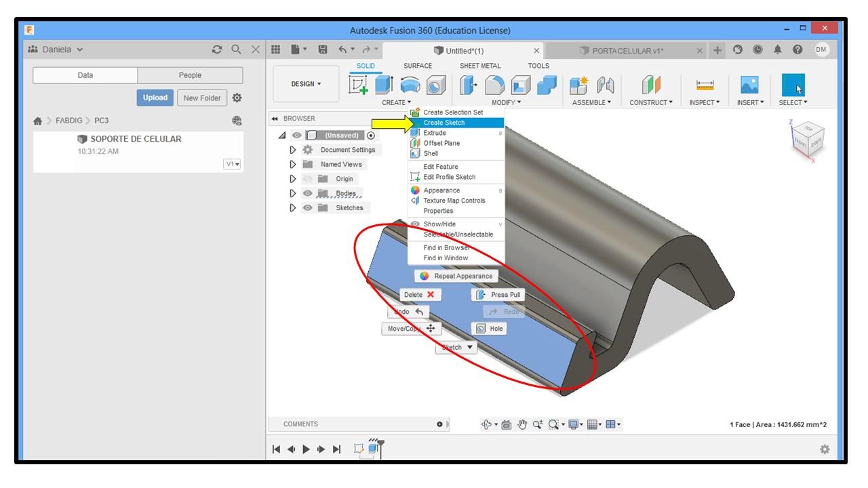The image size is (868, 488).
Task: Open the INSPECT dropdown menu
Action: pyautogui.click(x=705, y=103)
